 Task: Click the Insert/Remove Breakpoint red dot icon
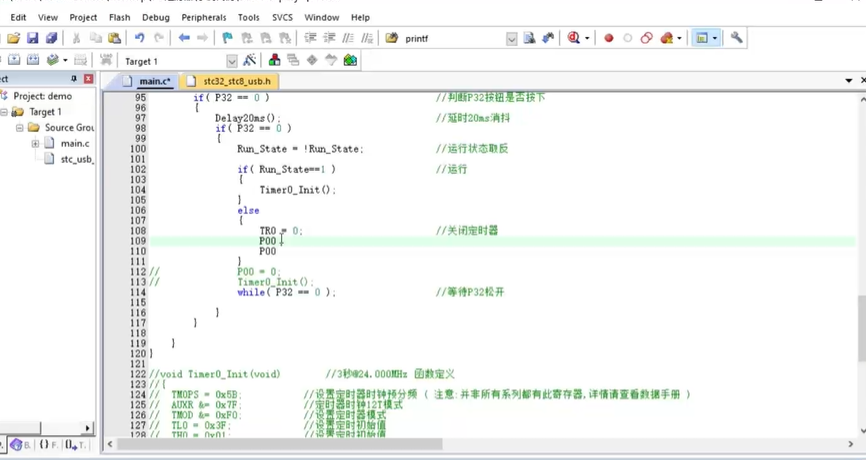(x=608, y=38)
